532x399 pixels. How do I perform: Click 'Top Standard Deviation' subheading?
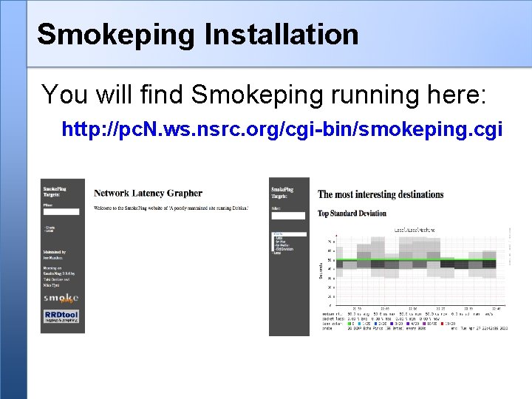coord(352,214)
